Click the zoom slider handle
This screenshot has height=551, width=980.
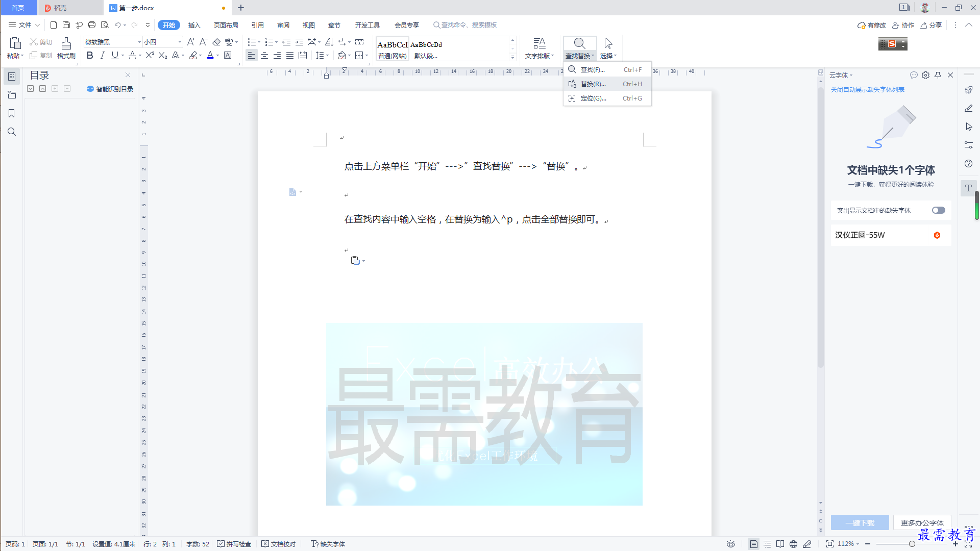(912, 544)
